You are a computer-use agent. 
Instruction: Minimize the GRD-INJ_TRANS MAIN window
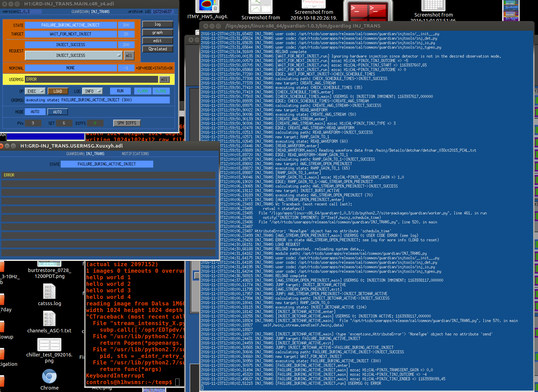point(10,4)
